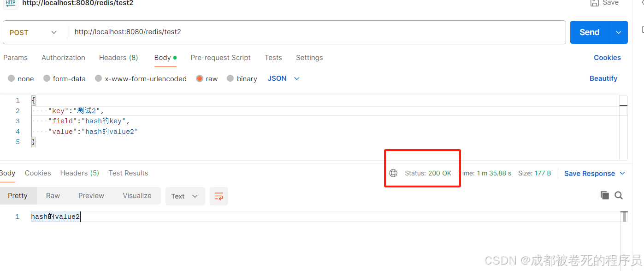Expand the Save Response dropdown arrow

click(622, 174)
